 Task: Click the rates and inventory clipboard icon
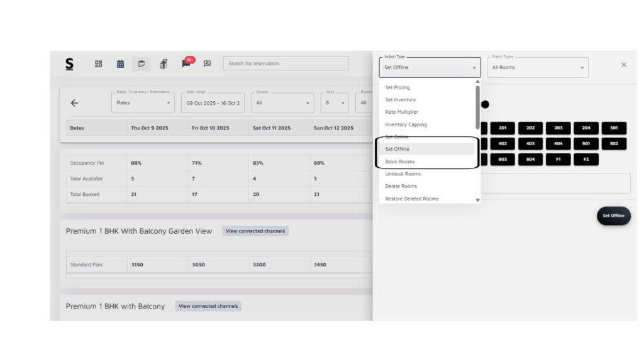[142, 63]
